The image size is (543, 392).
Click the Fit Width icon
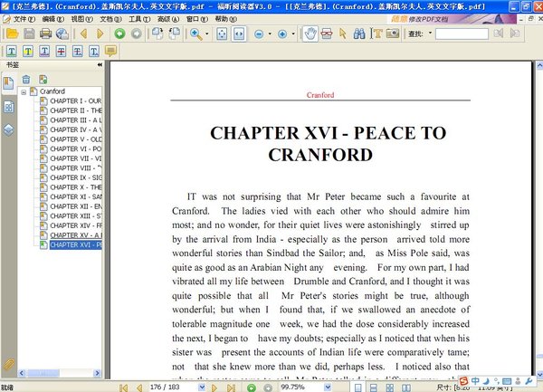[239, 33]
